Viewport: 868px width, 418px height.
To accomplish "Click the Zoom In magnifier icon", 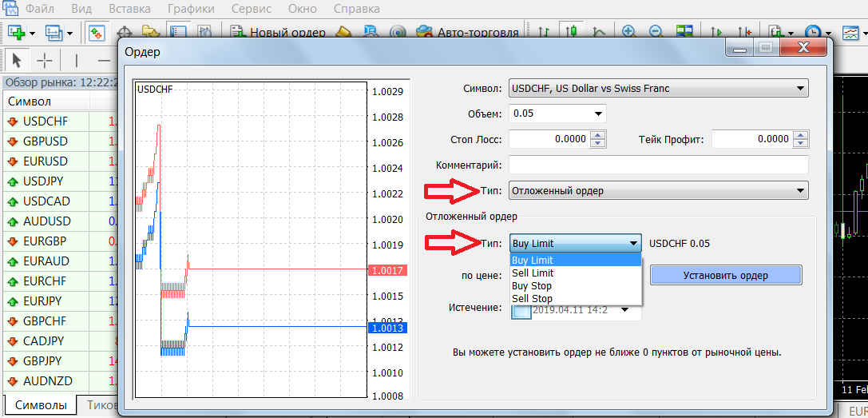I will [x=629, y=33].
